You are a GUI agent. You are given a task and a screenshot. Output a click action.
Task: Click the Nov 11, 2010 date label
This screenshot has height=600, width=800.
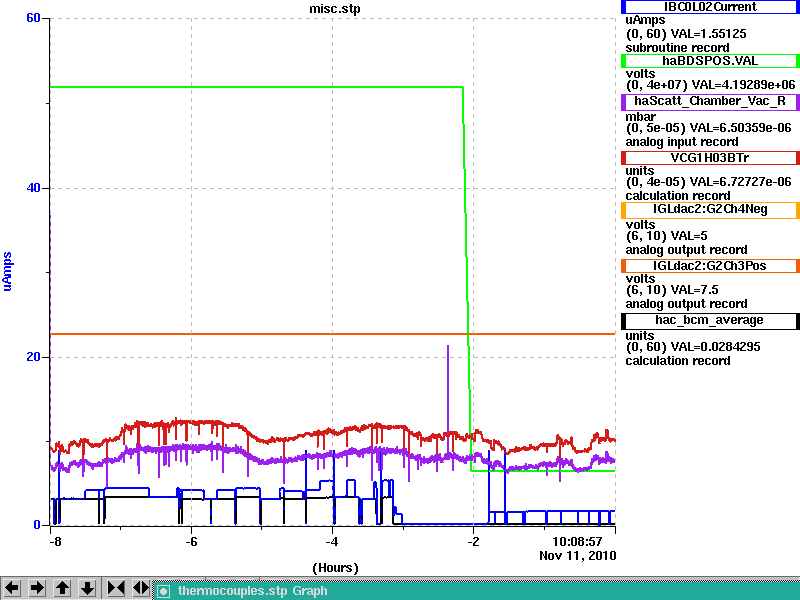[578, 556]
